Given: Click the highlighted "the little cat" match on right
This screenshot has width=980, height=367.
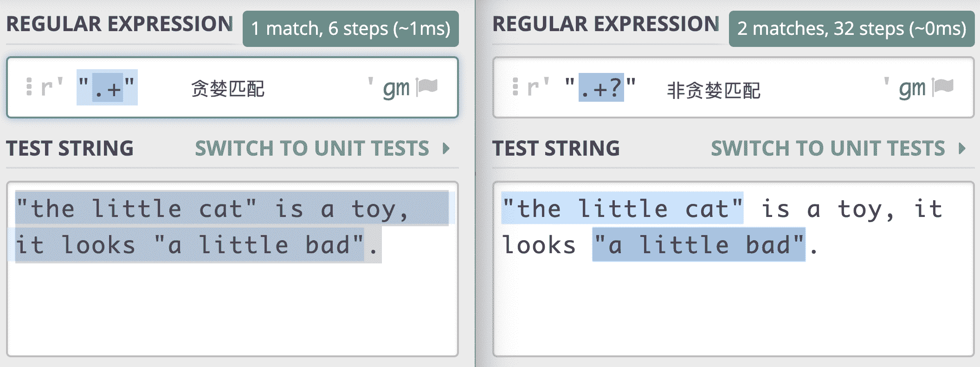Looking at the screenshot, I should click(x=622, y=209).
